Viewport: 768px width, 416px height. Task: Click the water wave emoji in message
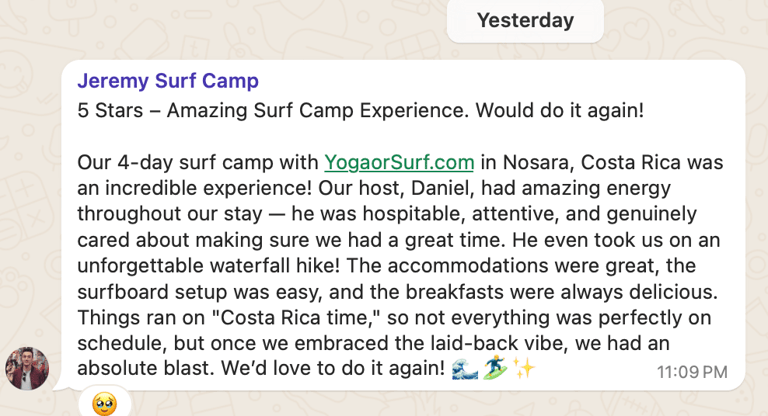click(465, 369)
